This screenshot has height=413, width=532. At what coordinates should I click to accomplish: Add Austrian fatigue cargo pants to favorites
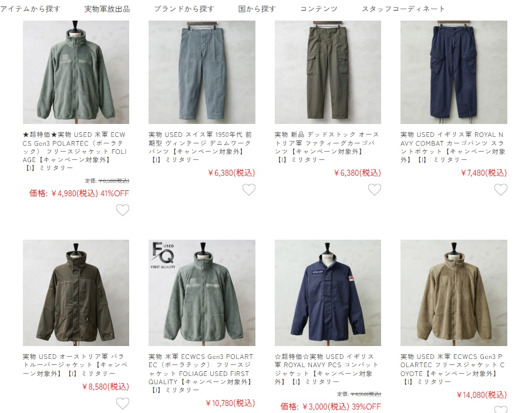point(375,190)
